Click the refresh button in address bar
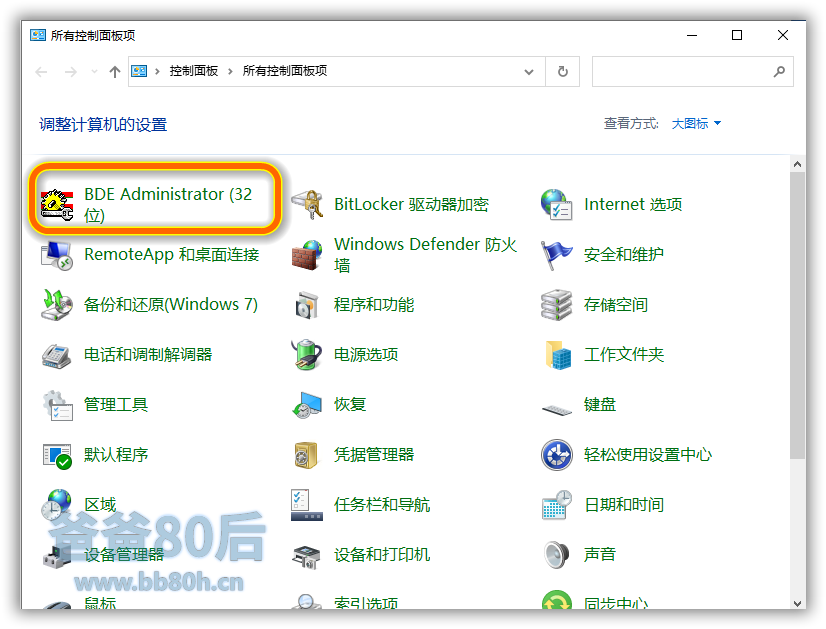 click(x=563, y=72)
